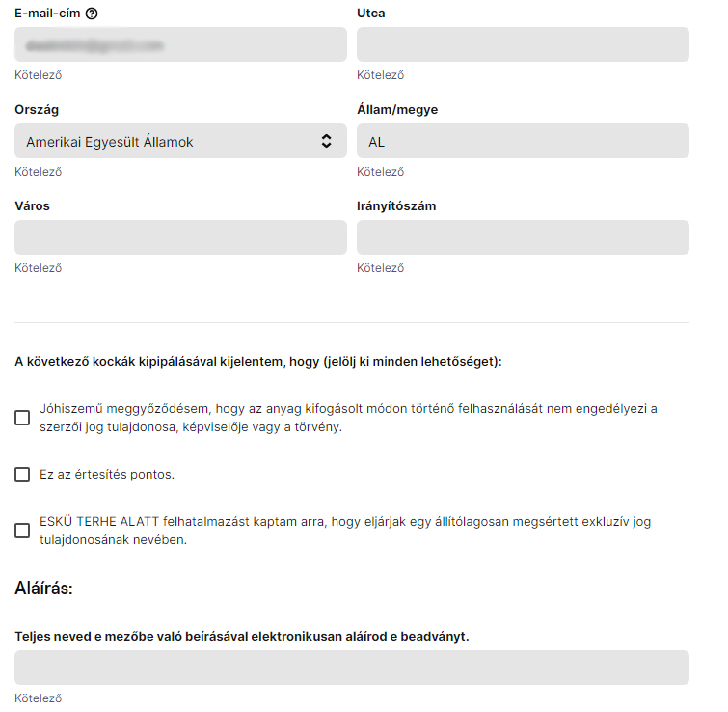
Task: Click the help icon beside E-mail-cím
Action: click(x=93, y=14)
